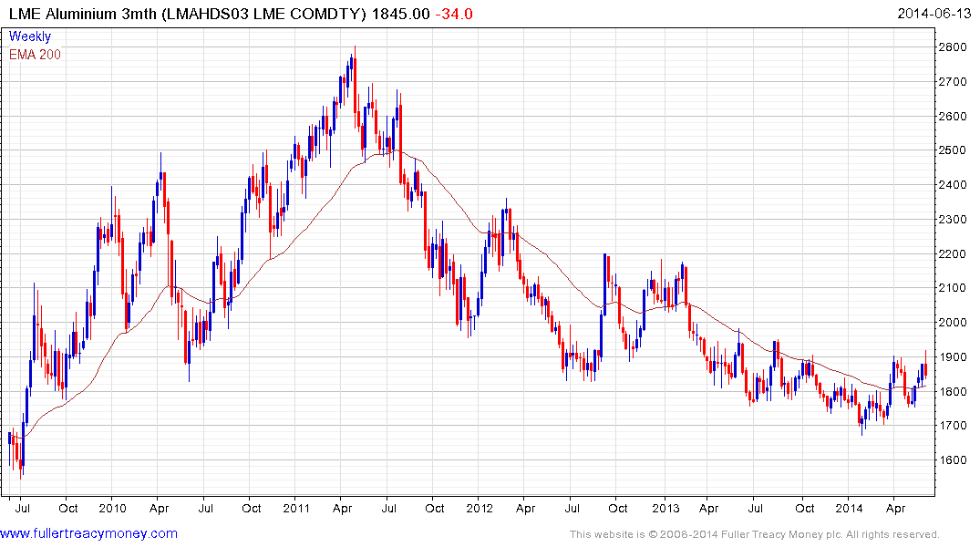Click the '2011' year label on time axis
This screenshot has height=547, width=980.
pos(296,508)
